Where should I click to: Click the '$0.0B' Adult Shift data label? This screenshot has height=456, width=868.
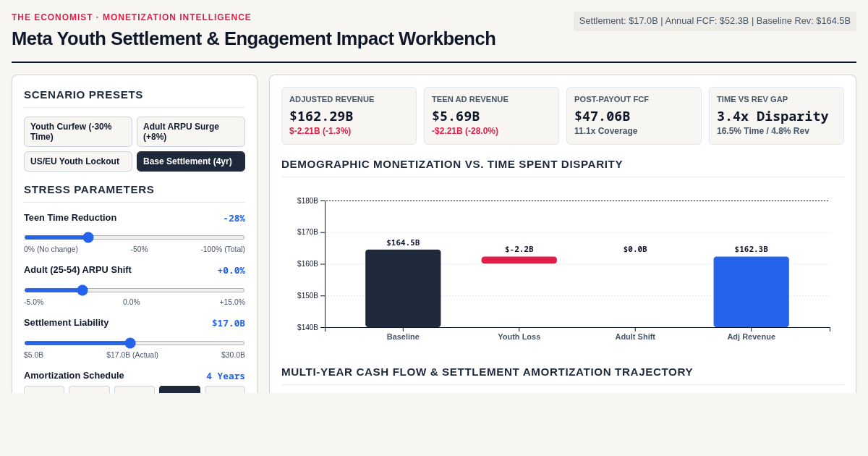[x=635, y=249]
